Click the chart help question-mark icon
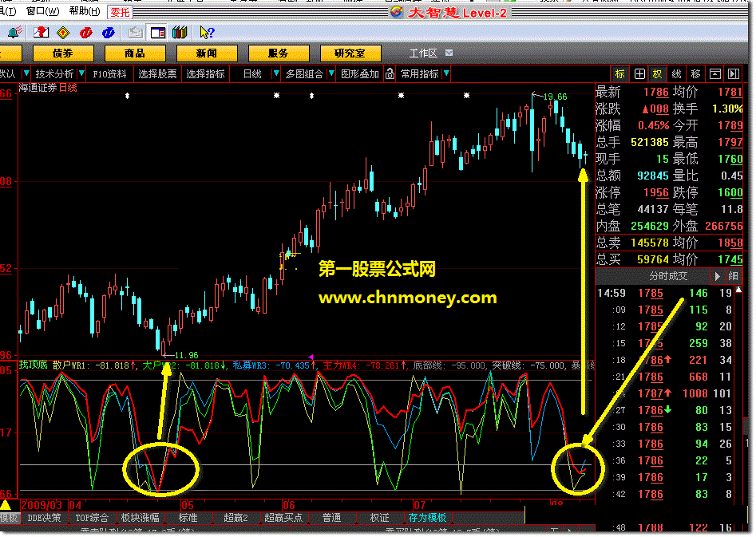The width and height of the screenshot is (756, 537). pos(41,32)
